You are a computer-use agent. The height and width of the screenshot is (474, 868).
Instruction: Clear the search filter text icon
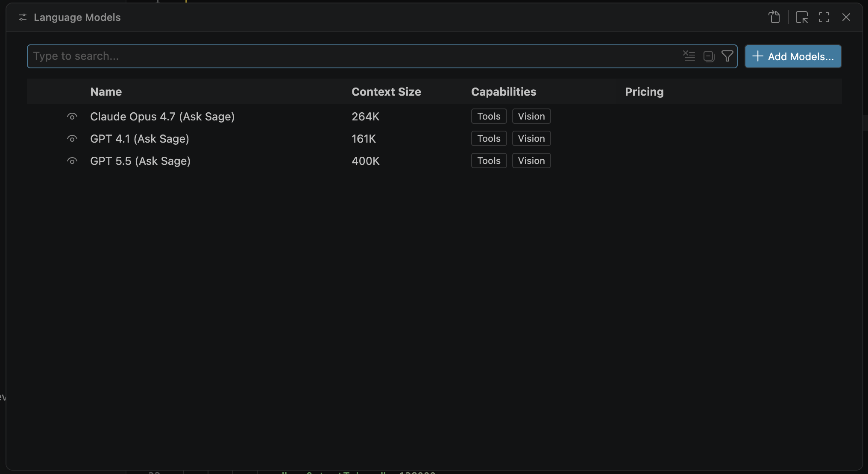689,56
